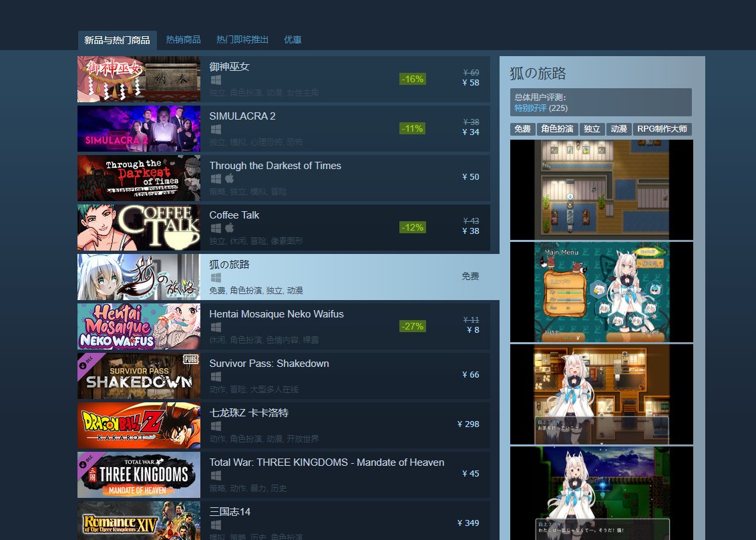Viewport: 756px width, 540px height.
Task: Select the 独立 tag in preview panel
Action: point(592,129)
